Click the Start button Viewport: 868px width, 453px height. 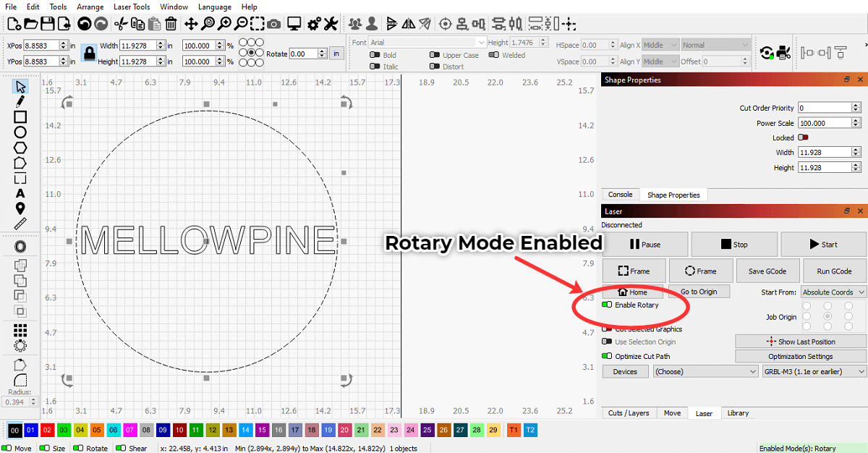(823, 245)
